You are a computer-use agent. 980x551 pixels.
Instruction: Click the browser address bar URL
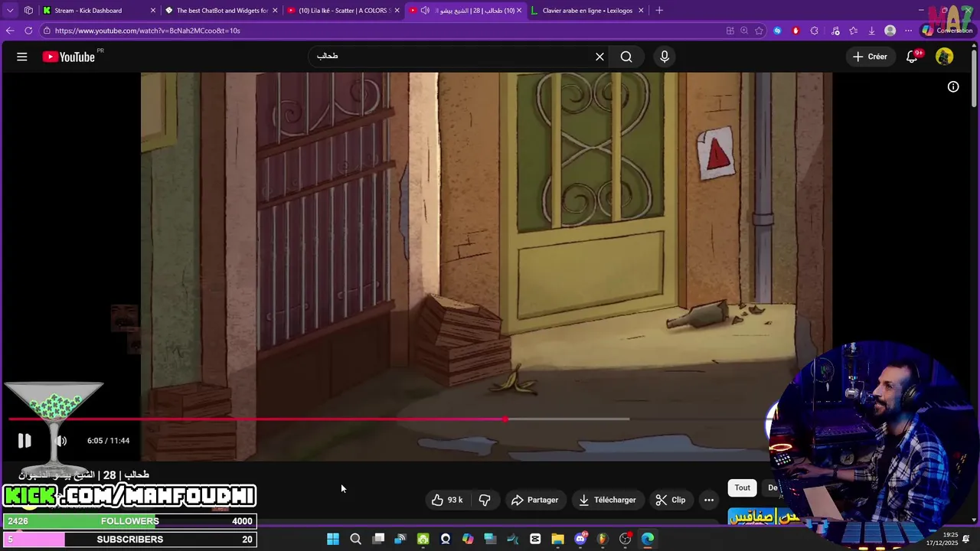[148, 31]
